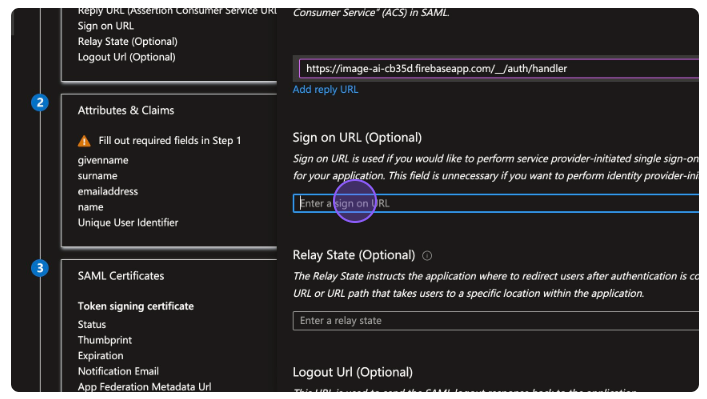Screen dimensions: 707x399
Task: Select Sign on URL in Basic configuration card
Action: [106, 26]
